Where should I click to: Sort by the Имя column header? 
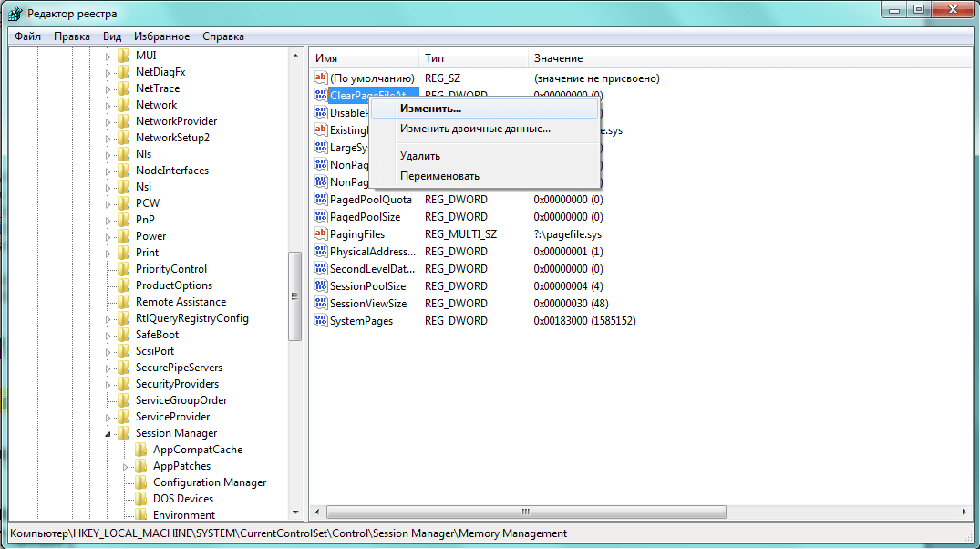(363, 57)
